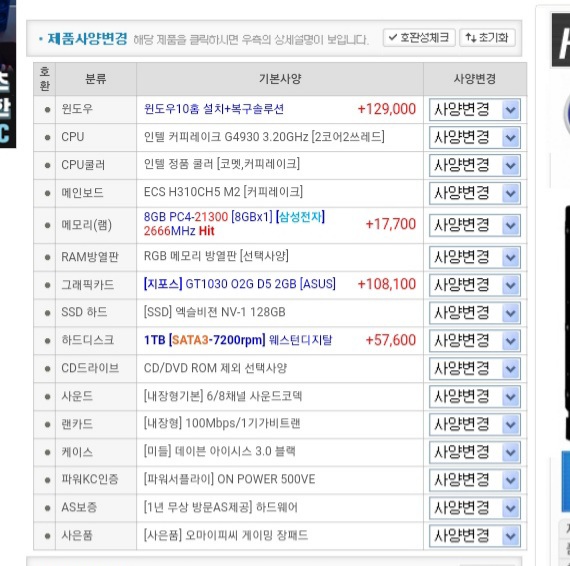
Task: Click the 그래픽카드 category cell
Action: point(96,285)
